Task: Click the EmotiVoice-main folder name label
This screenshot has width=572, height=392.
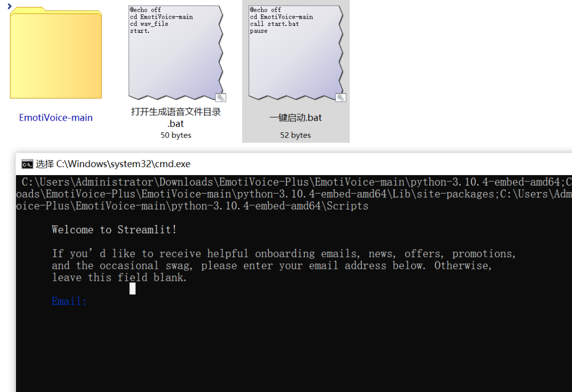Action: pyautogui.click(x=56, y=117)
